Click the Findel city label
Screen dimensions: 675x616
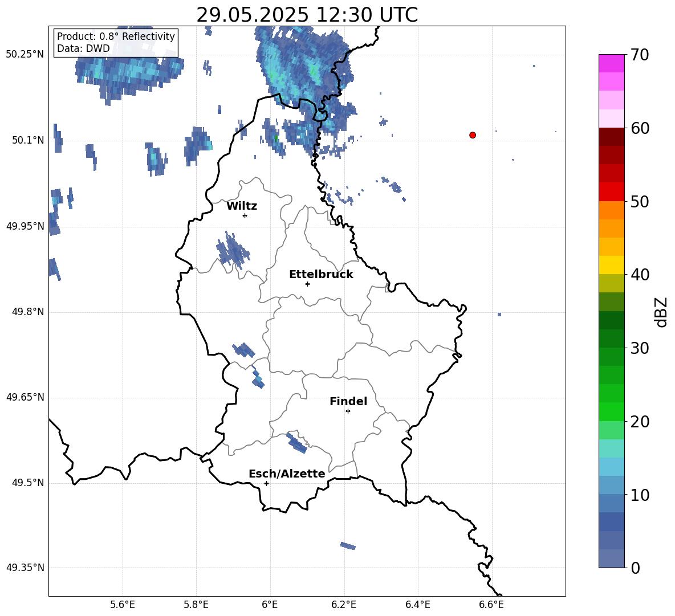coord(348,401)
